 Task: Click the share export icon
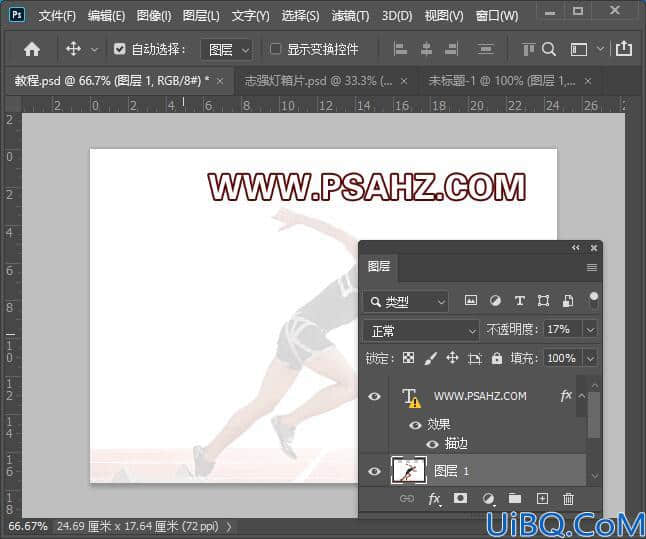[x=624, y=49]
